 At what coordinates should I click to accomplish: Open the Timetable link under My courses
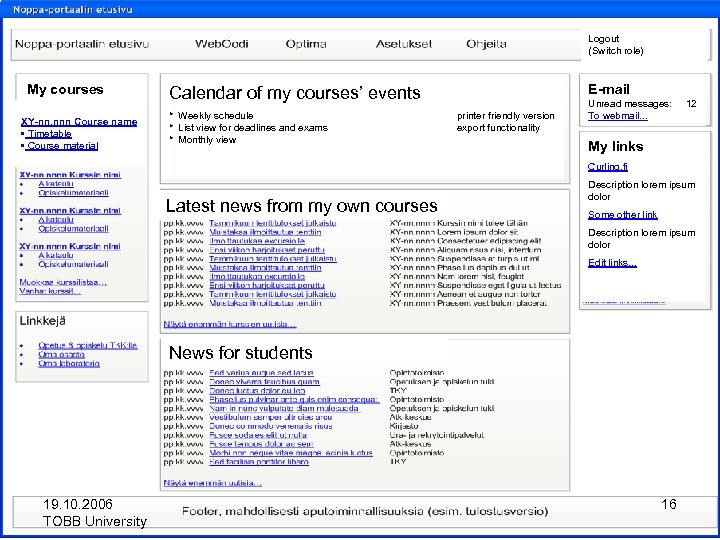49,134
